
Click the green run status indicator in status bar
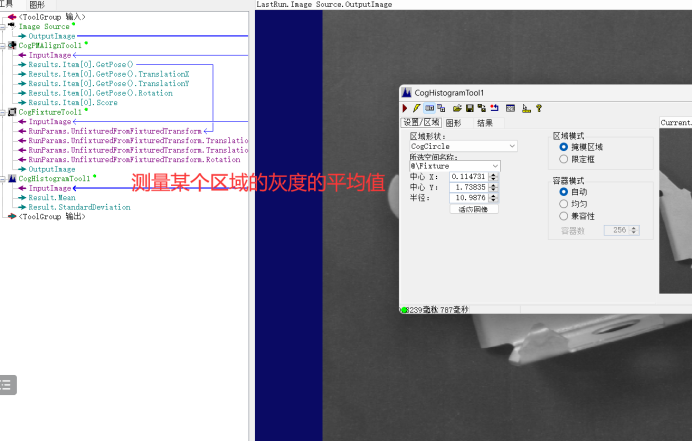pos(404,310)
